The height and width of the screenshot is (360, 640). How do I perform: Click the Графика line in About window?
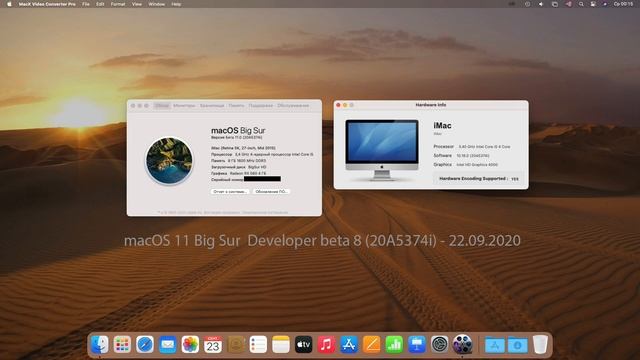point(238,173)
